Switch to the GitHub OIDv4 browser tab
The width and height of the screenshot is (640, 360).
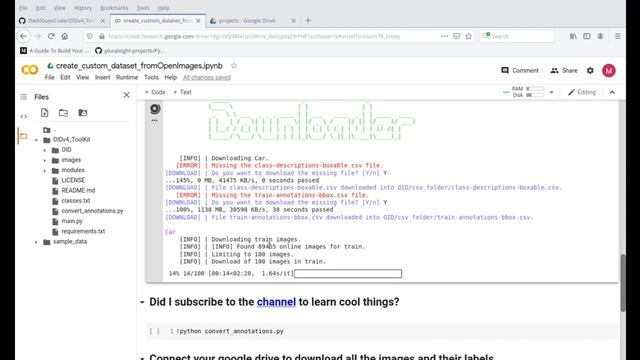point(61,20)
